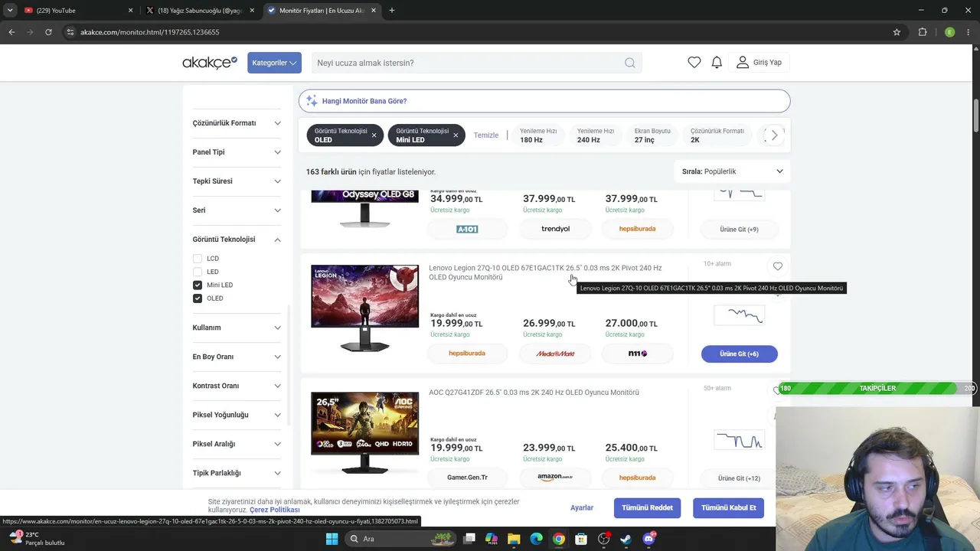Remove the OLED filter chip
This screenshot has width=980, height=551.
click(x=374, y=135)
